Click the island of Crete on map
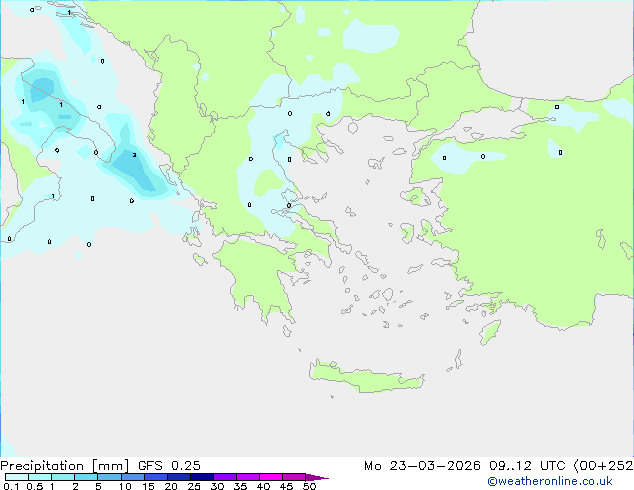Image resolution: width=634 pixels, height=490 pixels. [x=366, y=377]
